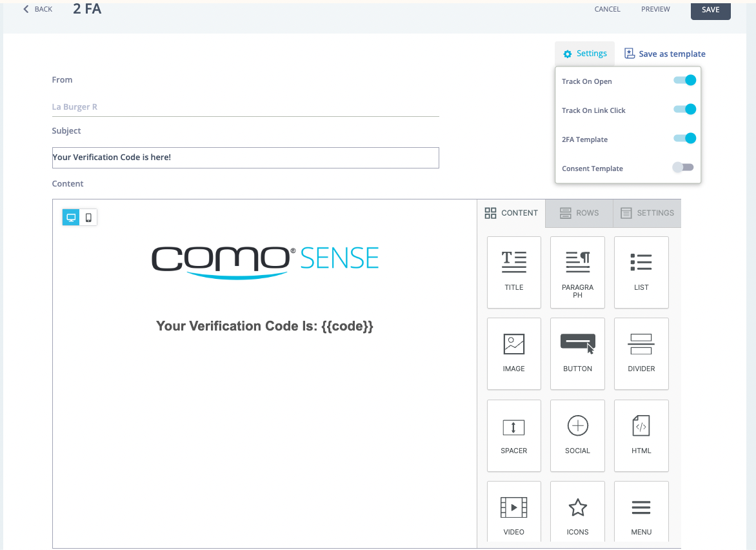Toggle Track On Link Click switch

pos(684,109)
